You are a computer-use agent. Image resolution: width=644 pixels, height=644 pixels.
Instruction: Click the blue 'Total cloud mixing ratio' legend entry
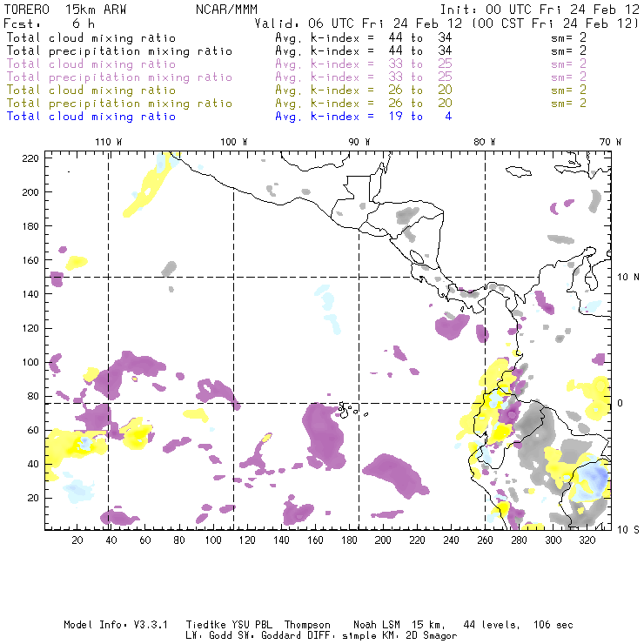point(91,117)
